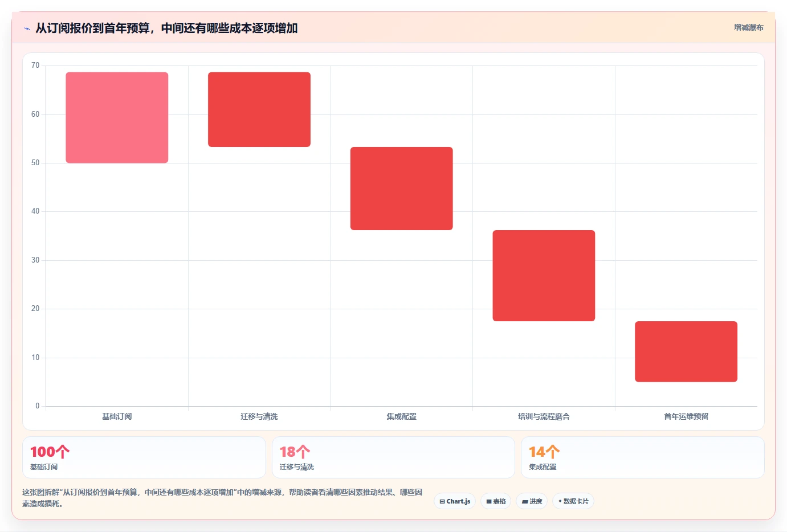The image size is (787, 532).
Task: Click the x-axis label 基础订阅
Action: coord(117,416)
